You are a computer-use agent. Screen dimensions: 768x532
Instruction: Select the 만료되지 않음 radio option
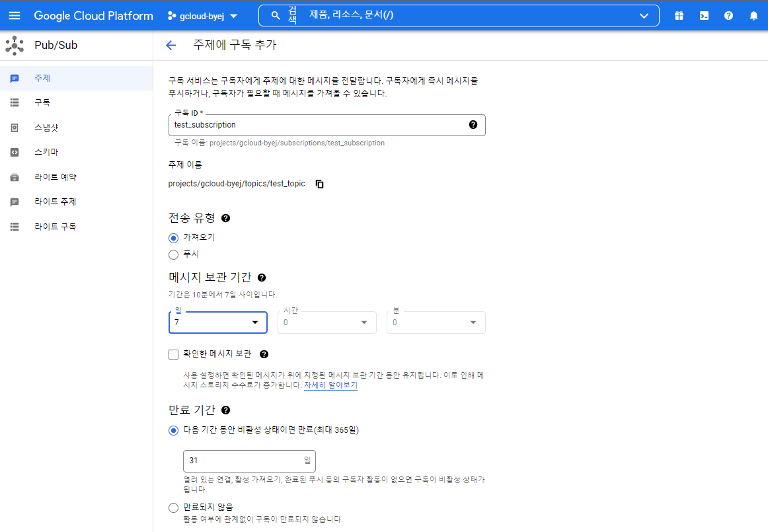pyautogui.click(x=173, y=508)
